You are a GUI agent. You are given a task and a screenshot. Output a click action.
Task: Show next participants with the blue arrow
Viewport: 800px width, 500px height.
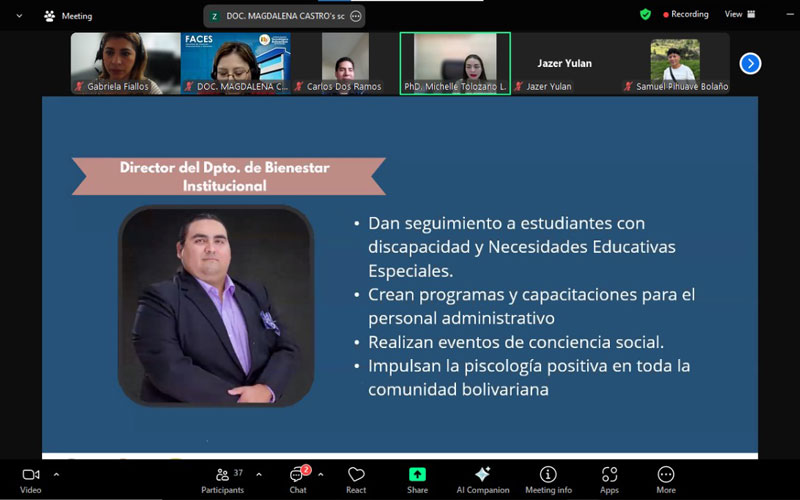[x=751, y=64]
